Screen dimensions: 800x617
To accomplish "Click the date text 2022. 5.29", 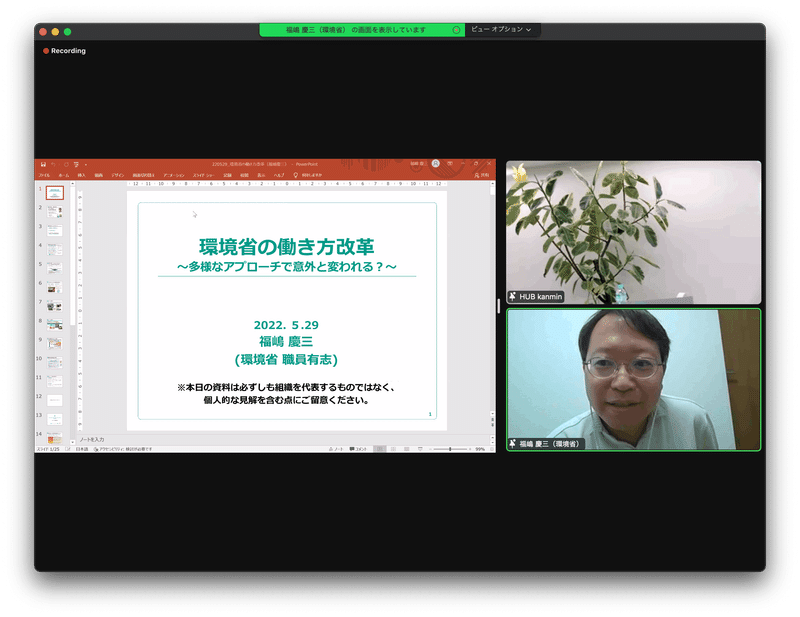I will pyautogui.click(x=286, y=325).
